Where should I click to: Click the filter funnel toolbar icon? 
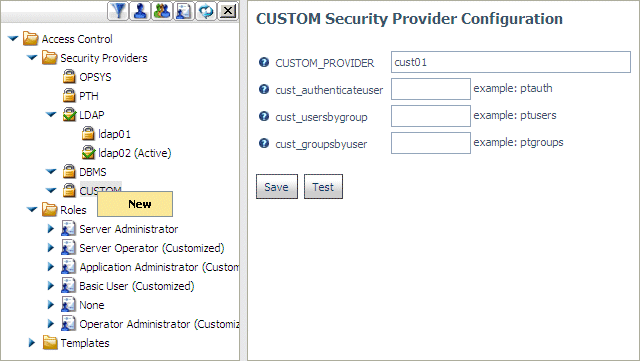[x=118, y=11]
